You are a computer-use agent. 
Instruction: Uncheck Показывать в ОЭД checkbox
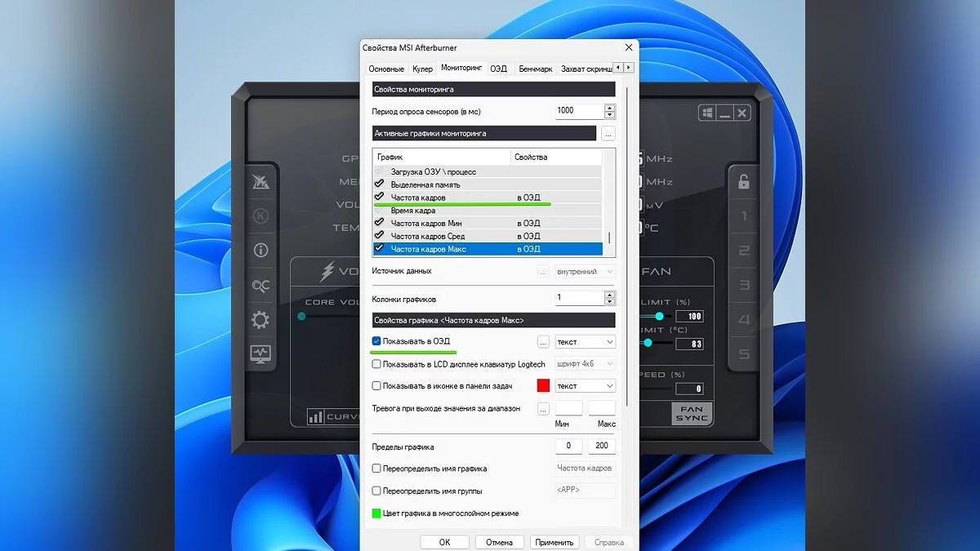tap(376, 341)
